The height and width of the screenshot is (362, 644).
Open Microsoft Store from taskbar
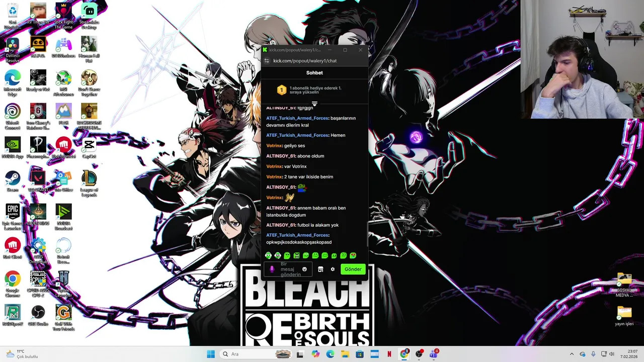coord(360,354)
